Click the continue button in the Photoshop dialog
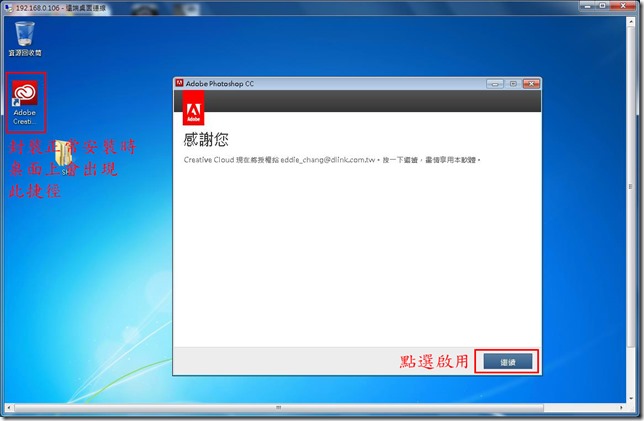 508,362
